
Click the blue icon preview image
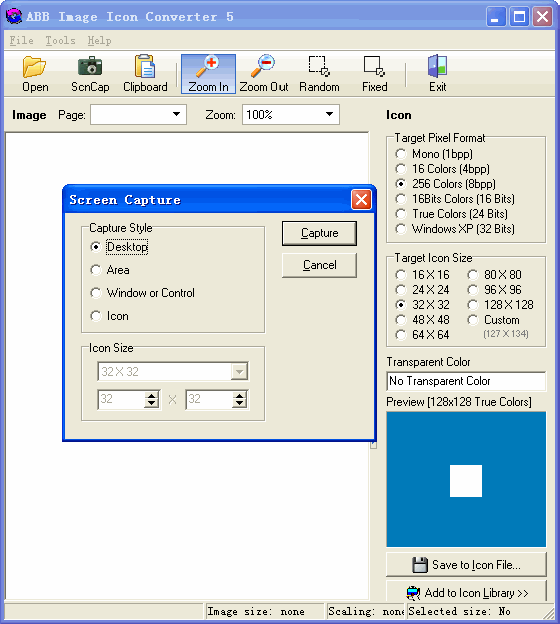tap(466, 480)
